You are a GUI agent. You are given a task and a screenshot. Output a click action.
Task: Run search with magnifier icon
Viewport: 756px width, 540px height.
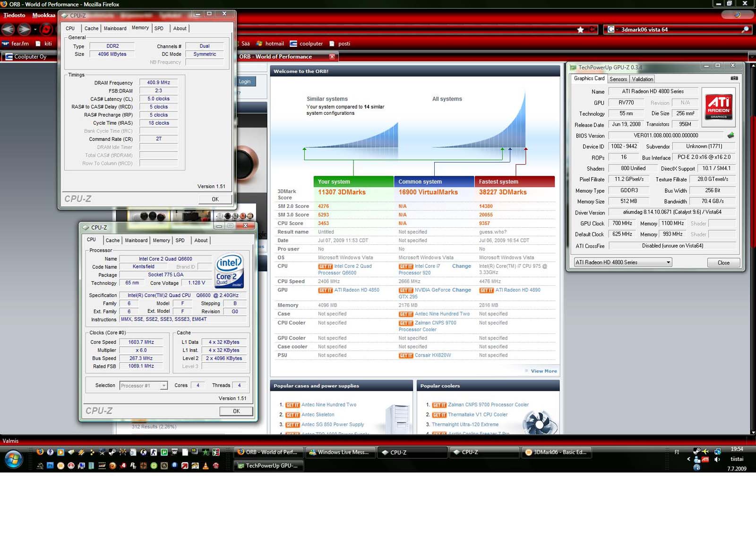(x=745, y=29)
